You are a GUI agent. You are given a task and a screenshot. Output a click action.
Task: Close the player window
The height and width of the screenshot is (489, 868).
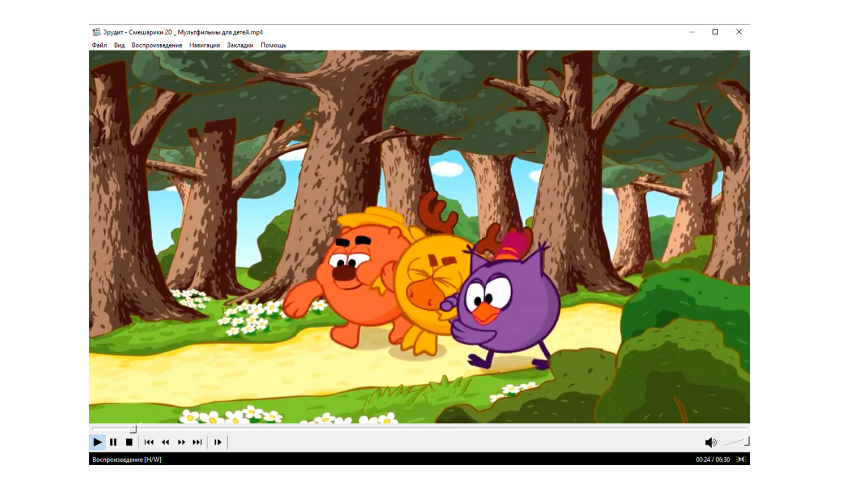coord(739,32)
